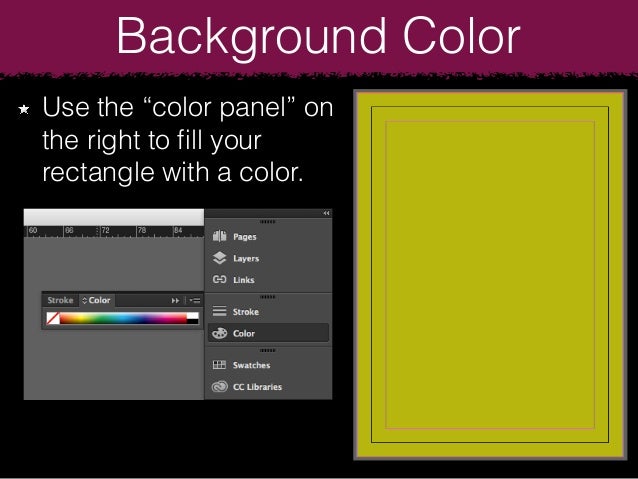Click the horizontal ruler at mark 72
This screenshot has height=479, width=638.
pyautogui.click(x=105, y=230)
